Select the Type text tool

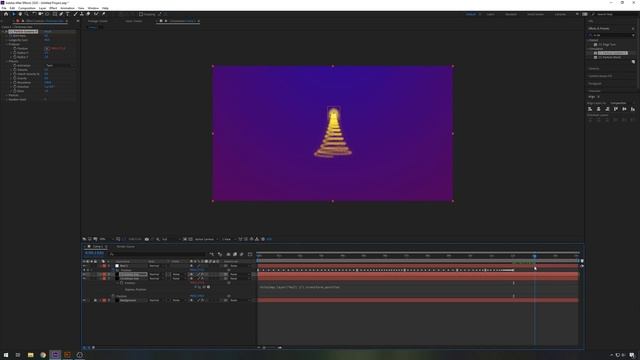(68, 14)
